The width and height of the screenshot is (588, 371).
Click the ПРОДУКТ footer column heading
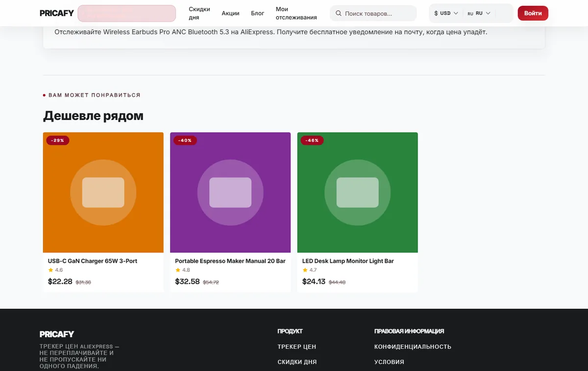[x=290, y=331]
